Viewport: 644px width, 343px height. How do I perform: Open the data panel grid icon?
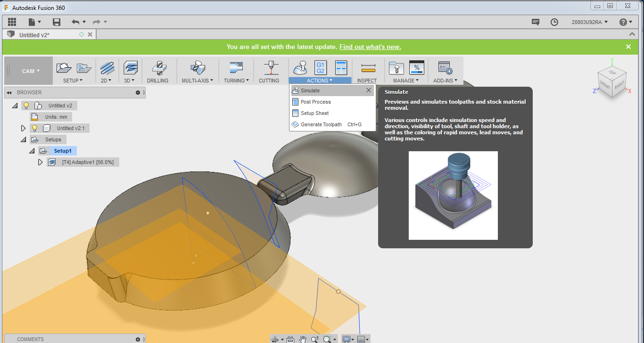pyautogui.click(x=12, y=22)
